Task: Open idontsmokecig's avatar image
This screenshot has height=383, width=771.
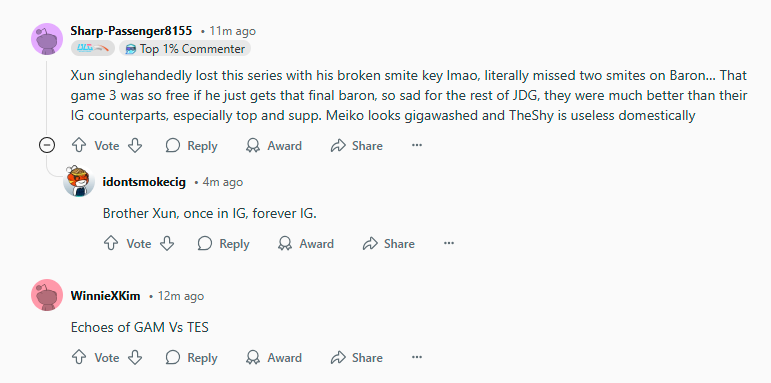Action: [79, 181]
